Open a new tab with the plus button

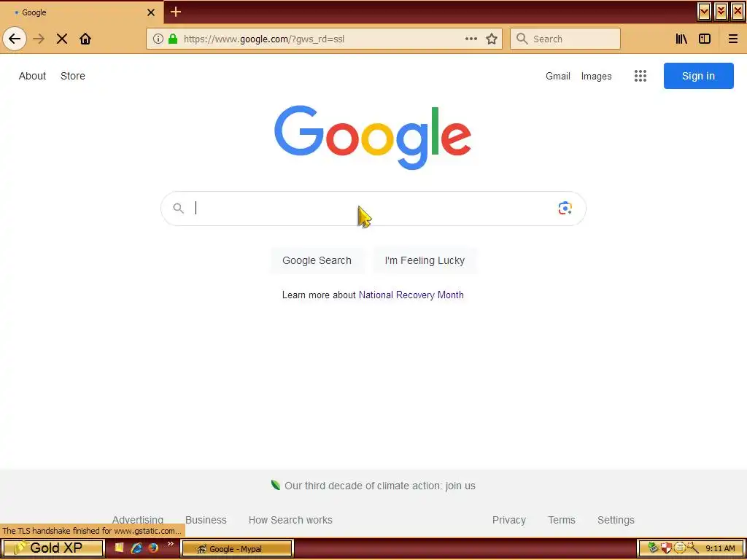176,12
